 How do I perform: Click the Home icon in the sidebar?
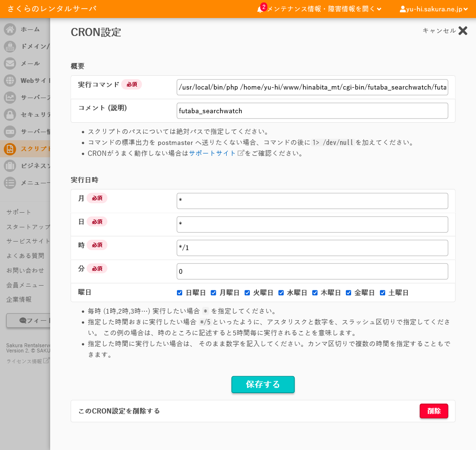click(x=10, y=29)
